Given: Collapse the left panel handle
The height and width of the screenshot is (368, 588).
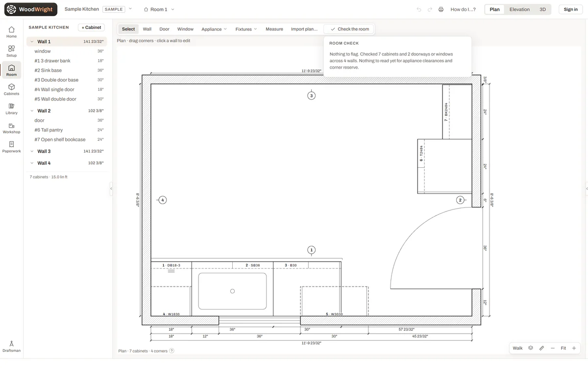Looking at the screenshot, I should [x=111, y=188].
